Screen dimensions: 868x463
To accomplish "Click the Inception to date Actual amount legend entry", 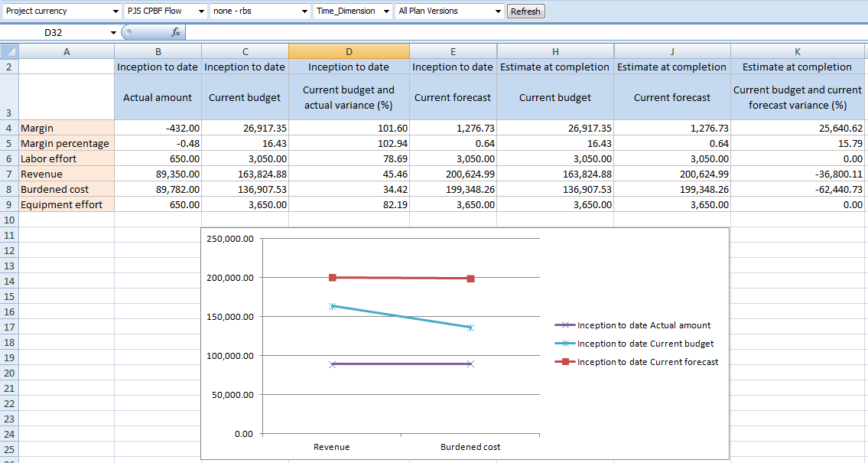I will [x=635, y=325].
